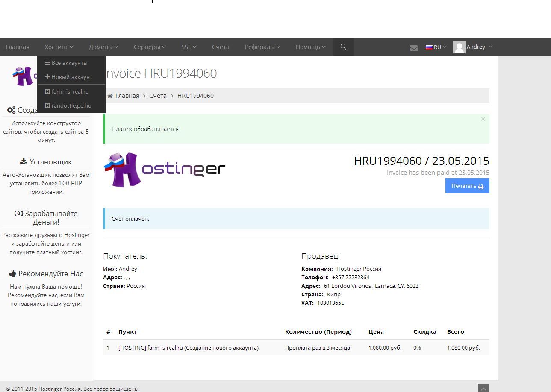This screenshot has width=551, height=392.
Task: Click the Количество (Период) column header
Action: 318,332
